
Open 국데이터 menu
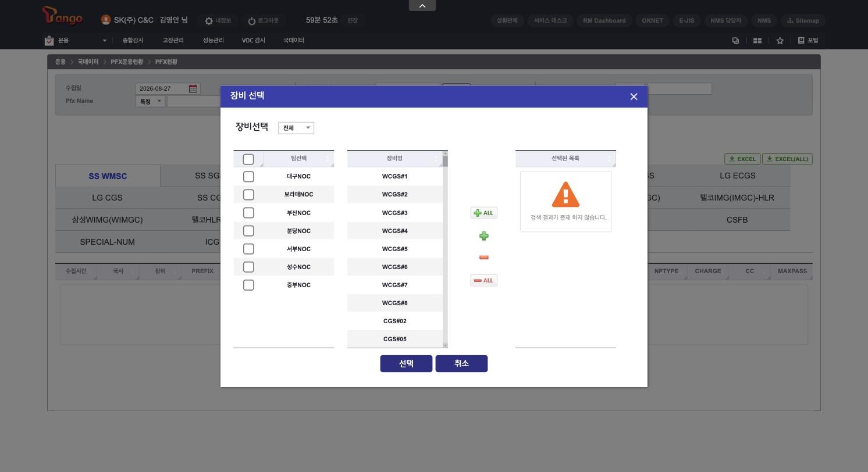[x=294, y=40]
